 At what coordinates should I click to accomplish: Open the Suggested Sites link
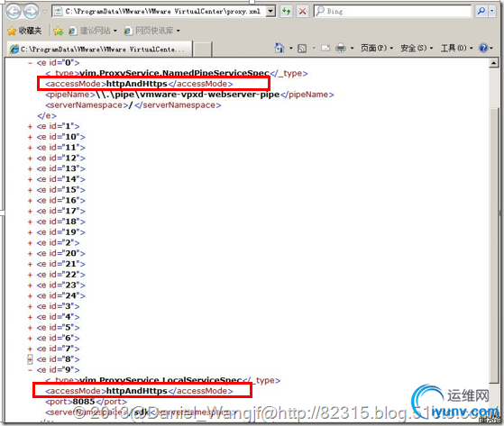[93, 31]
